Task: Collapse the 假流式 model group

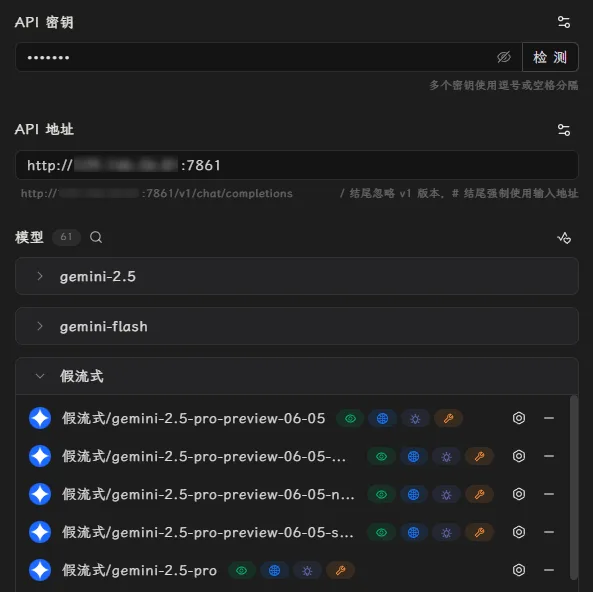Action: [297, 376]
